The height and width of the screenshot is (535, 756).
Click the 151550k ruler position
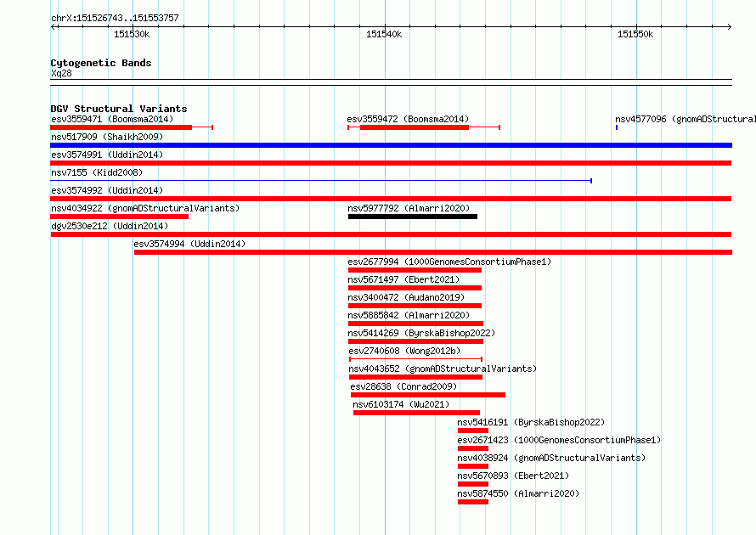[635, 34]
